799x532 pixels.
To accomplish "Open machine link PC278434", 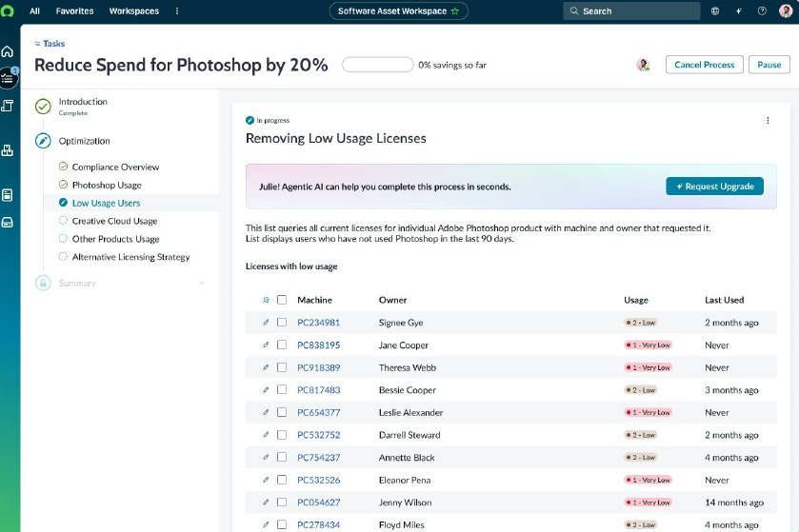I will tap(318, 524).
